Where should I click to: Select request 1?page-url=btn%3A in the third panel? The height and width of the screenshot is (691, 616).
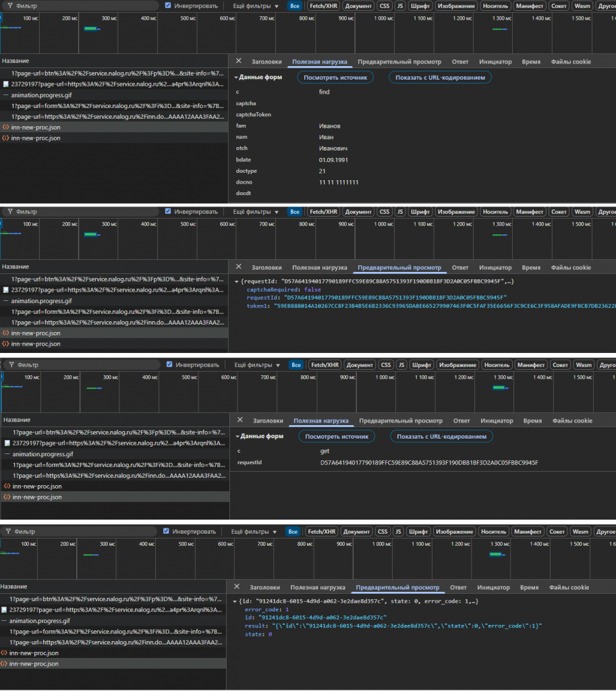tap(115, 433)
